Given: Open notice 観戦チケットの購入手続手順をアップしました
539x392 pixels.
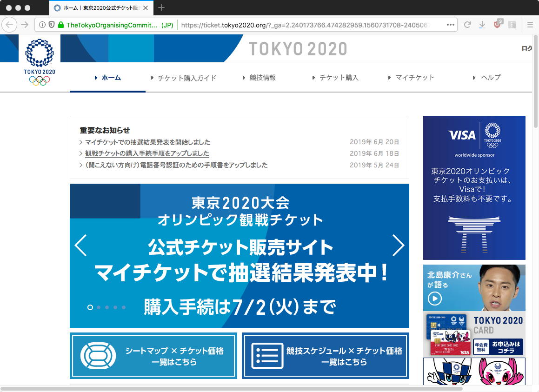Looking at the screenshot, I should (147, 153).
